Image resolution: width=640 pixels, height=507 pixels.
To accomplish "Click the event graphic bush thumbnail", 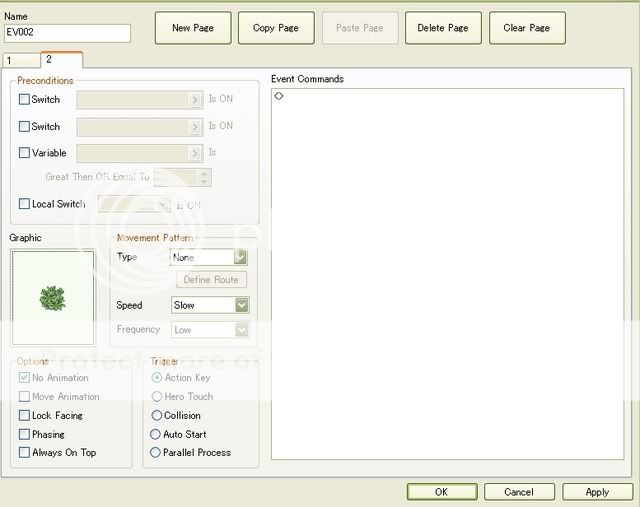I will coord(53,298).
